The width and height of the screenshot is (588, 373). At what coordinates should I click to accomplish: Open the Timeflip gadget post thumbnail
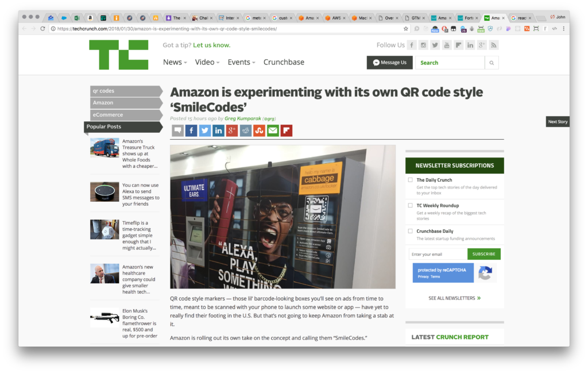(105, 229)
